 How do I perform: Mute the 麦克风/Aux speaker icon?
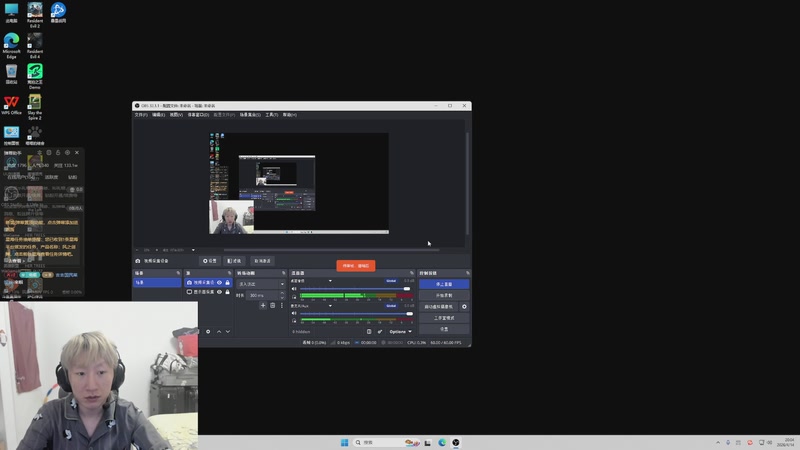(x=294, y=313)
